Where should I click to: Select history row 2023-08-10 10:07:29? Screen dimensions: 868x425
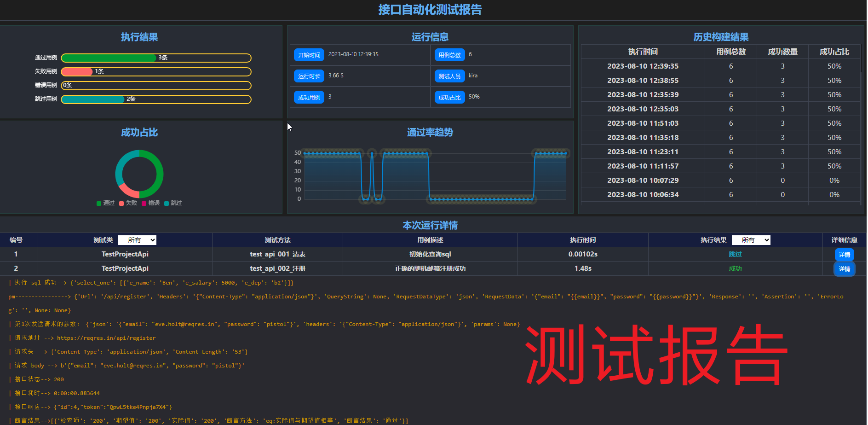point(720,180)
